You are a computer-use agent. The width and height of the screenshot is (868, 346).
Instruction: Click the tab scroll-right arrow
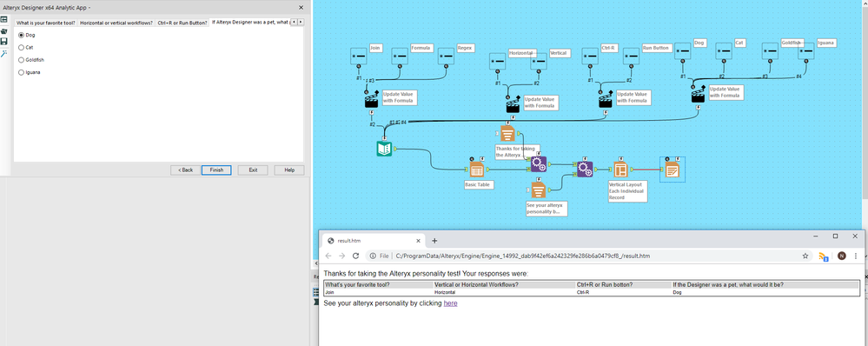(x=301, y=22)
